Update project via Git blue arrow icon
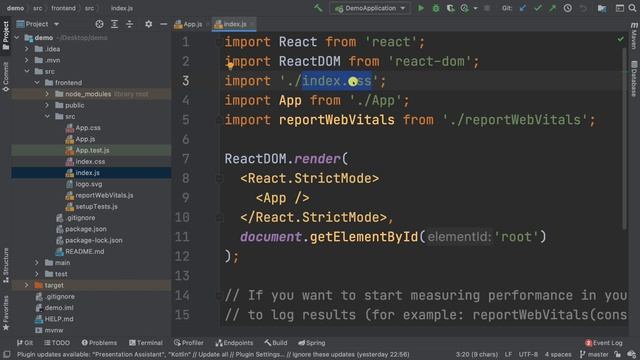This screenshot has height=360, width=640. point(522,8)
